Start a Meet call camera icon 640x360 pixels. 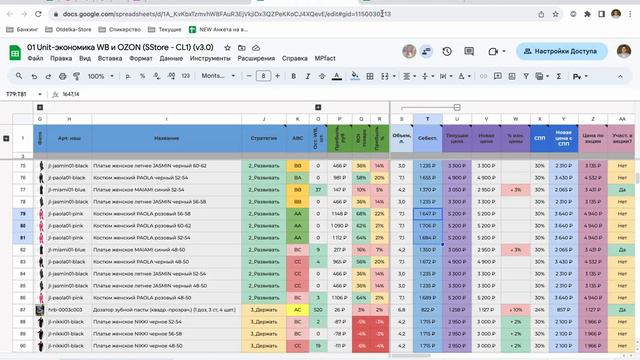point(493,51)
